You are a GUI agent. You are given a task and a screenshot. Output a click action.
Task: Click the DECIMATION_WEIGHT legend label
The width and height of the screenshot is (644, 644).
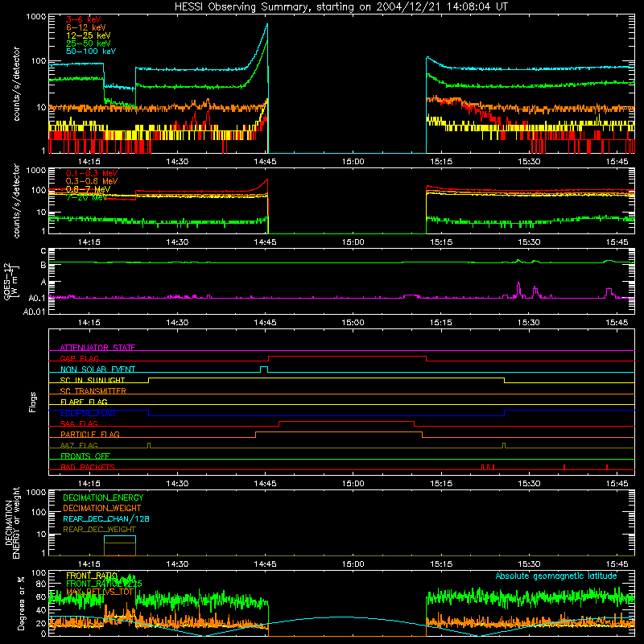pyautogui.click(x=102, y=508)
